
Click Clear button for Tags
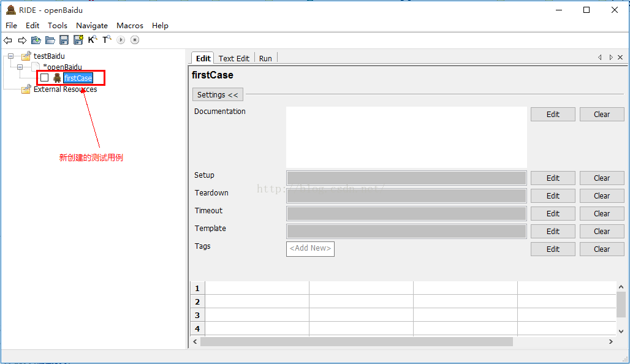tap(602, 249)
